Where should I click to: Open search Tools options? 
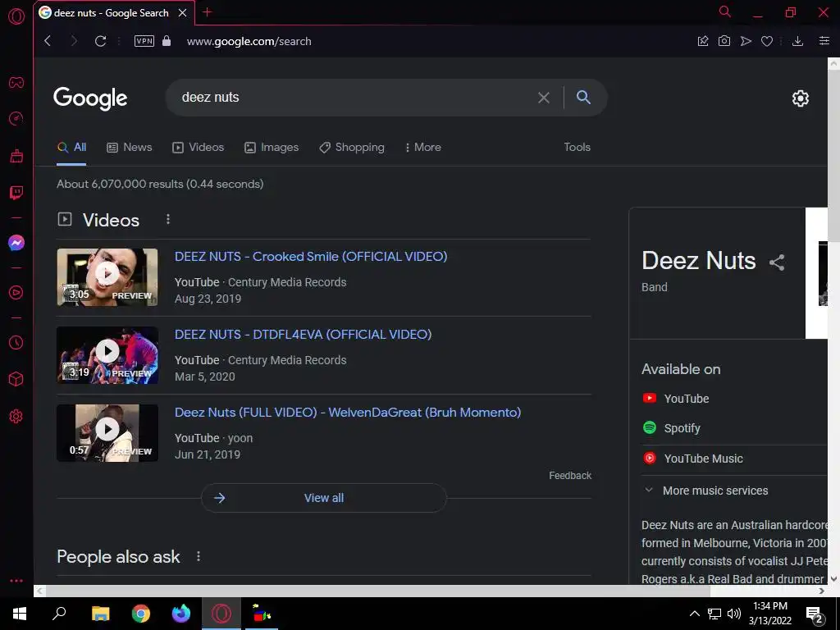tap(577, 148)
